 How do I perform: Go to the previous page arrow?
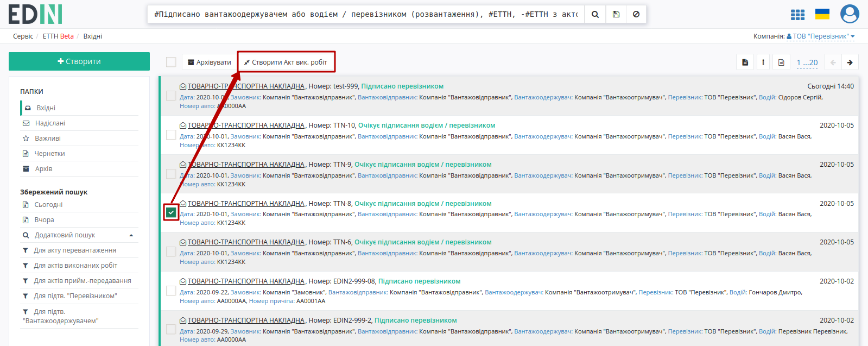point(833,62)
